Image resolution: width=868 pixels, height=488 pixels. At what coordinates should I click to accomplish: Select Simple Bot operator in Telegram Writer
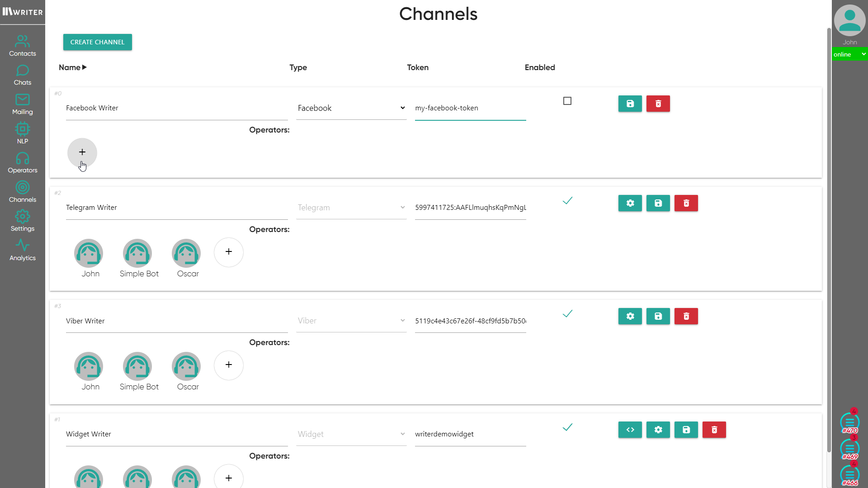click(x=137, y=253)
